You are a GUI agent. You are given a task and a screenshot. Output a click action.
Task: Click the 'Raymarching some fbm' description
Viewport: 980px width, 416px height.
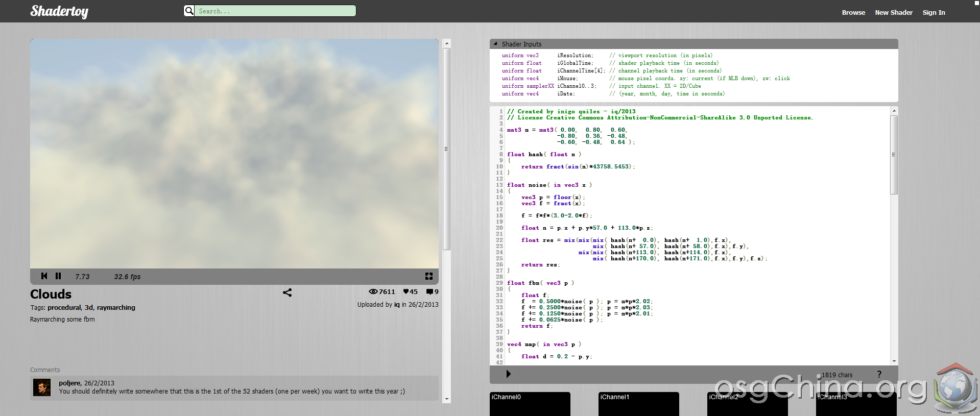[62, 319]
